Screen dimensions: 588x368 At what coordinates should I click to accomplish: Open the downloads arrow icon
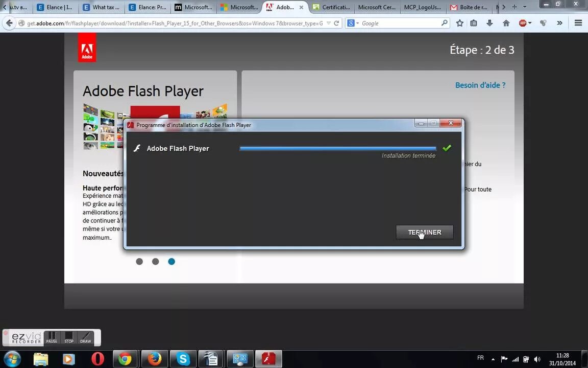(x=490, y=24)
